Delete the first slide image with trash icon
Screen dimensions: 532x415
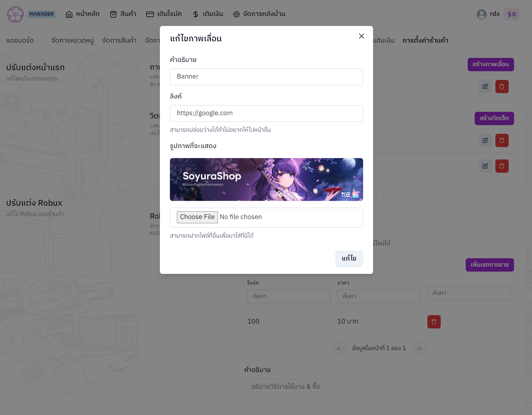502,87
